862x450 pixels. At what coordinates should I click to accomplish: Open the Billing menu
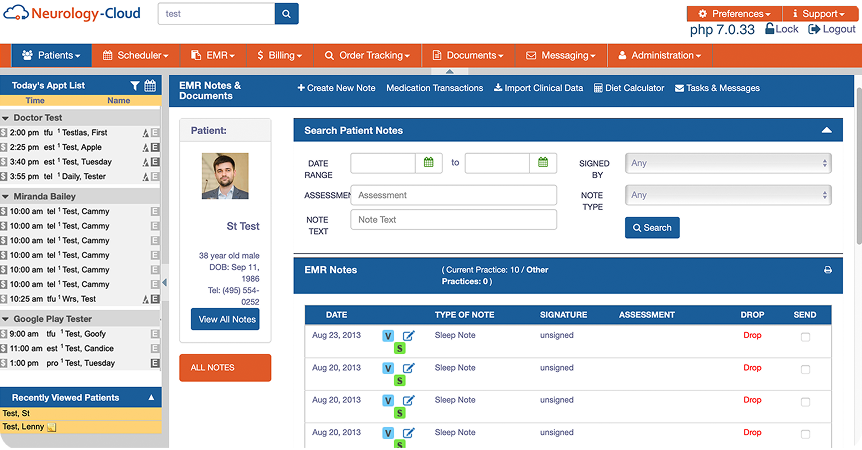[x=279, y=55]
